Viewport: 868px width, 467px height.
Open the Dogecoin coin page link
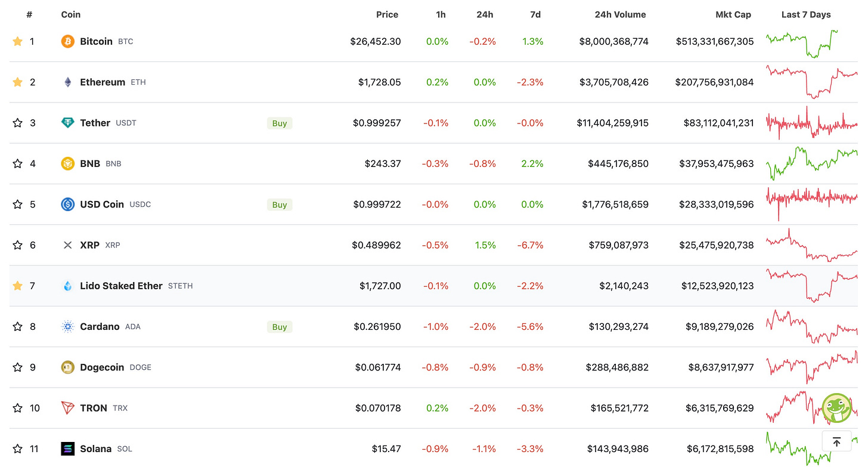pyautogui.click(x=102, y=367)
